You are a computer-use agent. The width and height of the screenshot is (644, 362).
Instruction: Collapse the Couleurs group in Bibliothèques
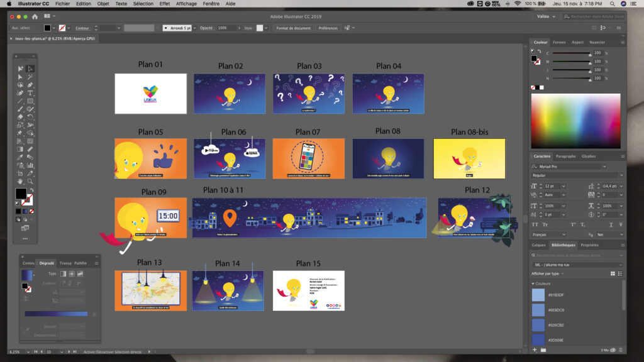[x=533, y=283]
